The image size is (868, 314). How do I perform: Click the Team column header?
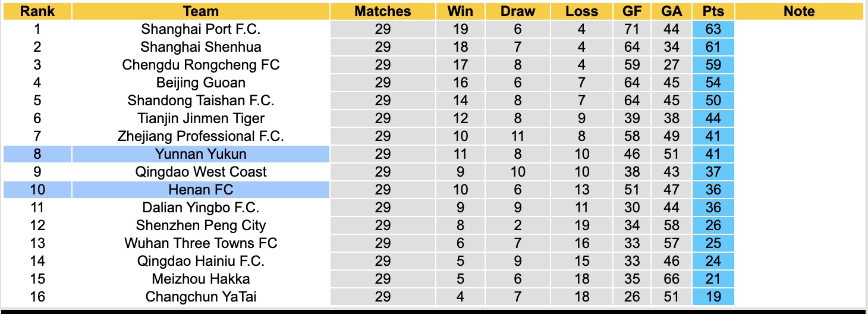(x=201, y=11)
